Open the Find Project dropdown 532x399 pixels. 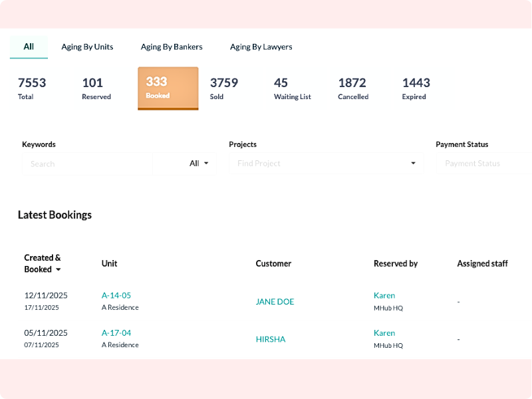pos(326,163)
